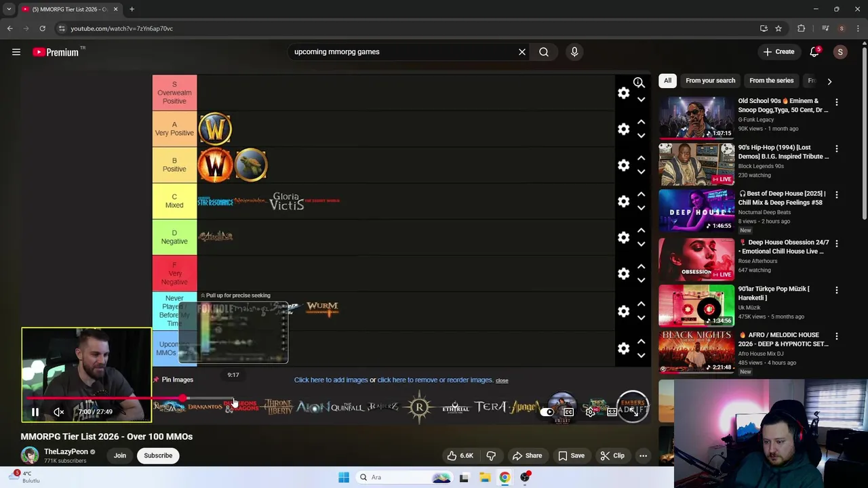Like the video (6.6K)
This screenshot has height=488, width=868.
tap(459, 455)
